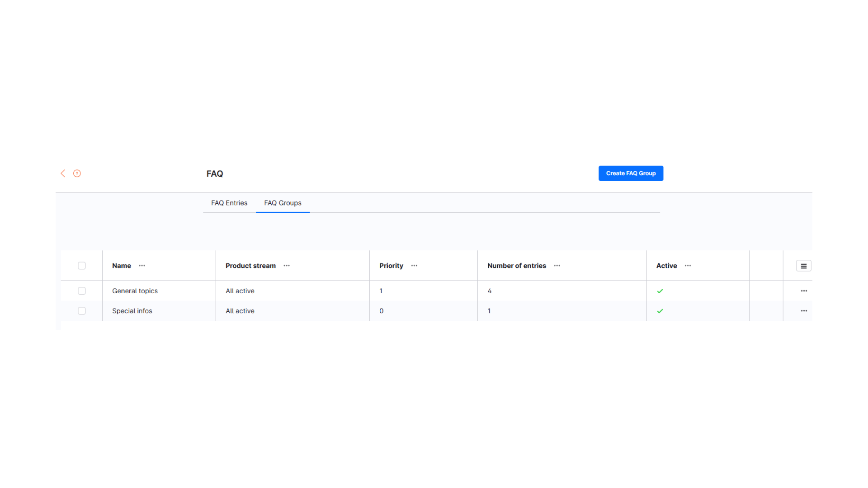Click entries count 1 for Special infos
This screenshot has width=868, height=488.
[489, 311]
